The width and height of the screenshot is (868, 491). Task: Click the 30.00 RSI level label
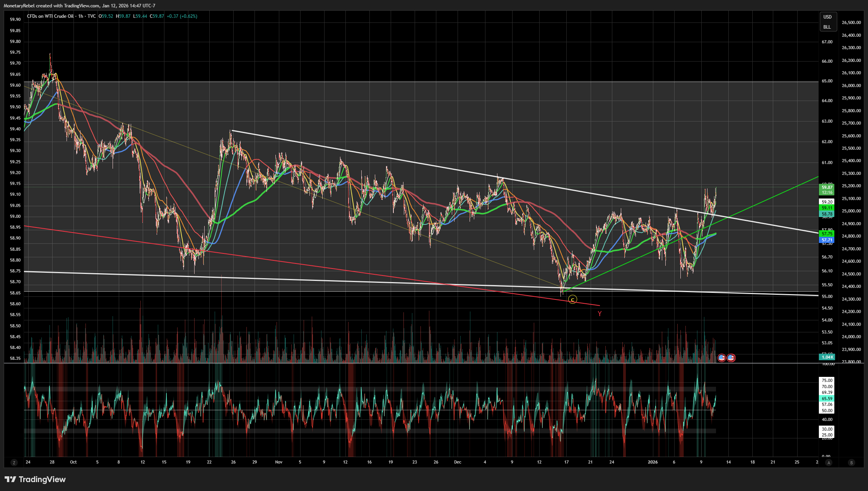(x=827, y=429)
